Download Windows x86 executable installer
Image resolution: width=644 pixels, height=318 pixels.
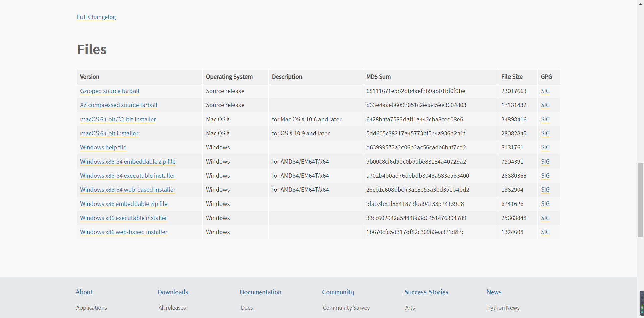[x=123, y=218]
